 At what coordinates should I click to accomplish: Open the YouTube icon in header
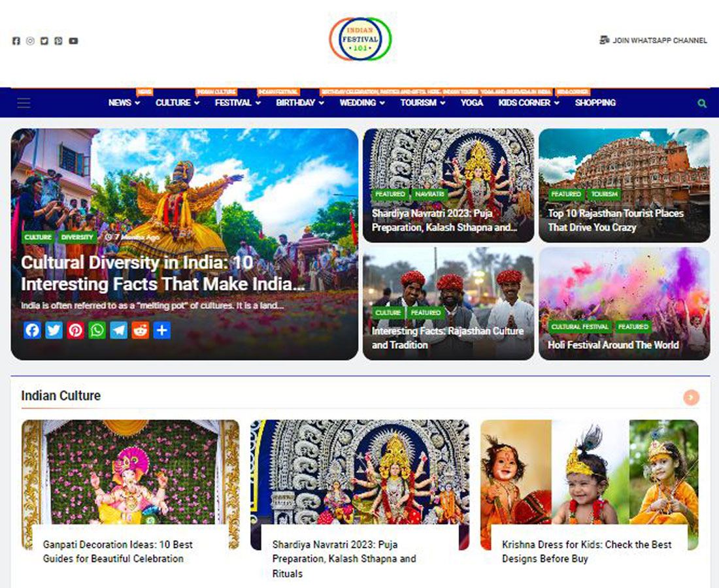(73, 41)
